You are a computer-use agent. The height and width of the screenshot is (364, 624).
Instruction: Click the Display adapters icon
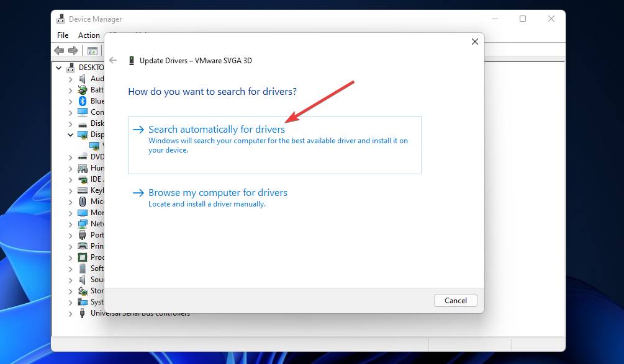point(83,135)
